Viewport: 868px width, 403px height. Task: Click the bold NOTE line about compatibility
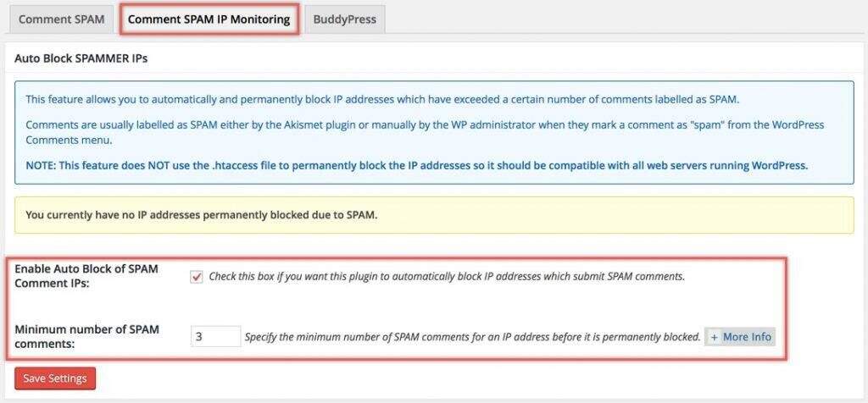(x=416, y=165)
